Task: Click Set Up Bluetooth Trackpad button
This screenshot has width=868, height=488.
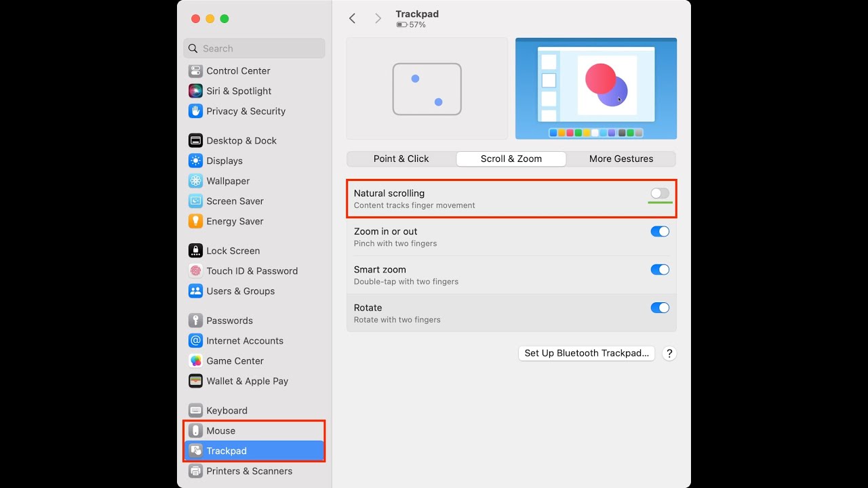Action: (x=587, y=353)
